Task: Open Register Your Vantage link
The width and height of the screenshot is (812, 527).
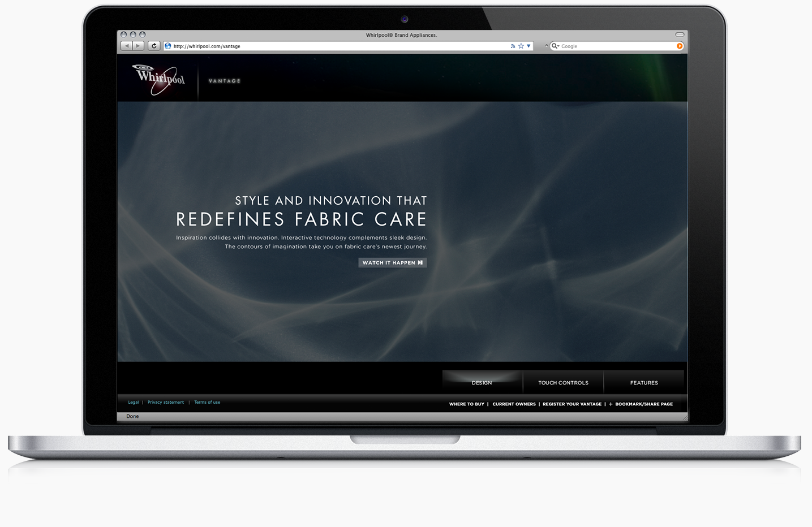Action: tap(572, 404)
